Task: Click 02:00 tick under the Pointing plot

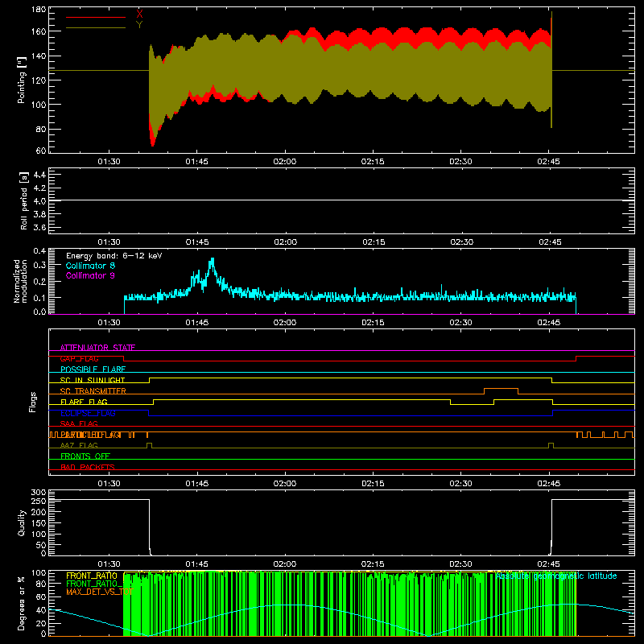Action: coord(285,162)
